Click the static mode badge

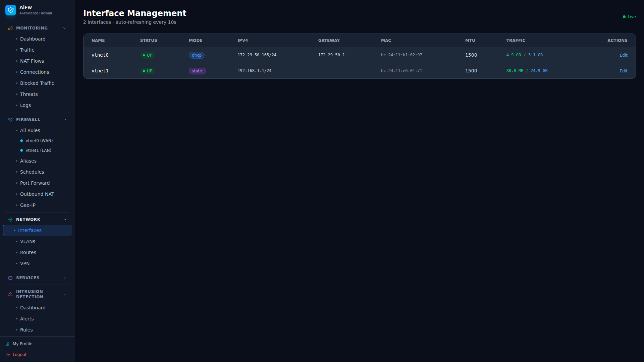[x=197, y=71]
